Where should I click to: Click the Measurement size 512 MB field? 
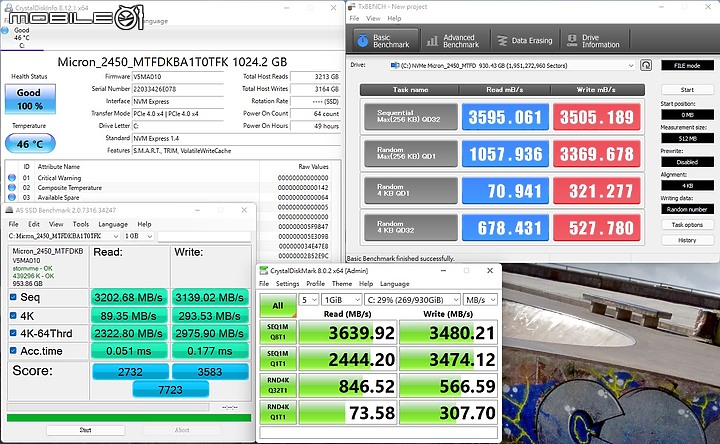(x=687, y=138)
